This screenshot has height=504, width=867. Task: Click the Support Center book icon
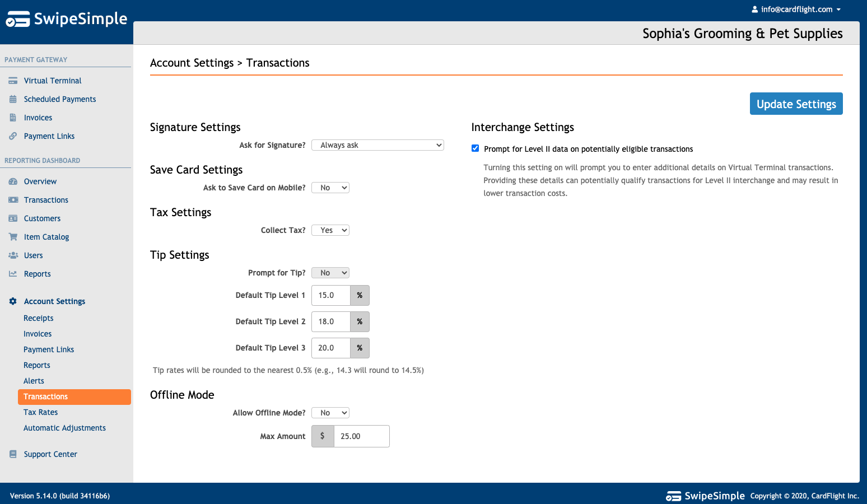pyautogui.click(x=13, y=454)
